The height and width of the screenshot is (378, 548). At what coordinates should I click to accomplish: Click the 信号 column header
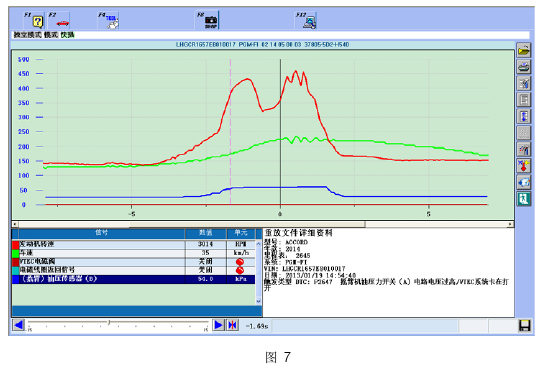coord(102,233)
